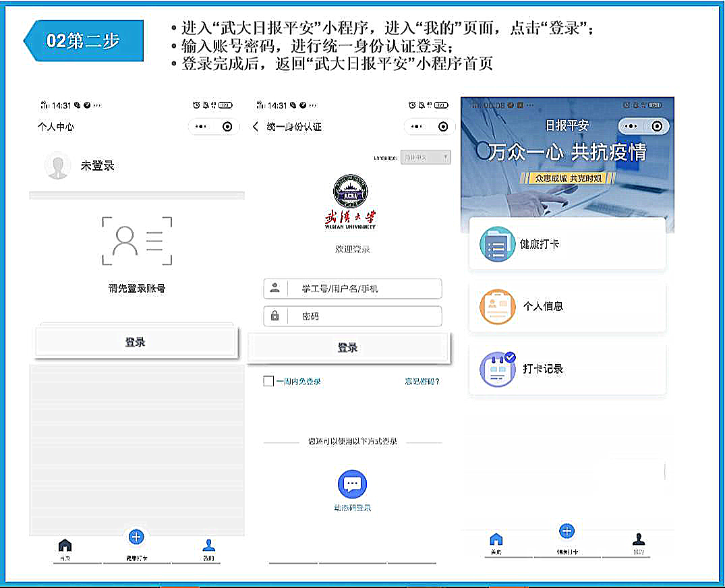Screen dimensions: 725x588
Task: Open the three-dot capsule menu on 日报平安 banner
Action: [632, 126]
